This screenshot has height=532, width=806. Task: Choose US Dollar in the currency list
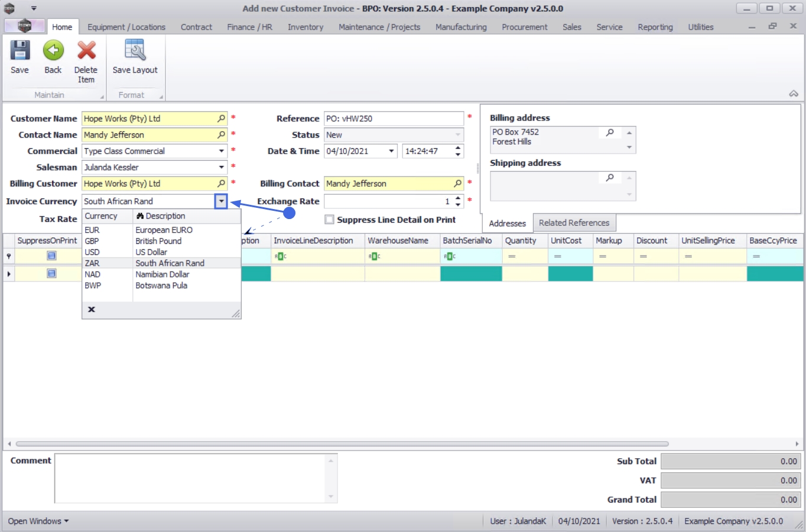[x=161, y=252]
